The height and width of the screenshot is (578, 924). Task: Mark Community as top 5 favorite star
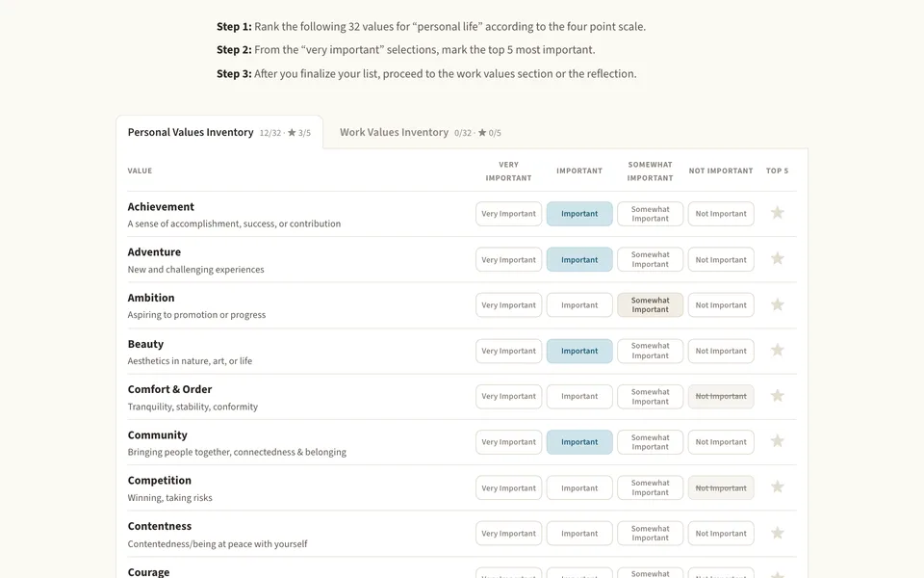click(778, 441)
